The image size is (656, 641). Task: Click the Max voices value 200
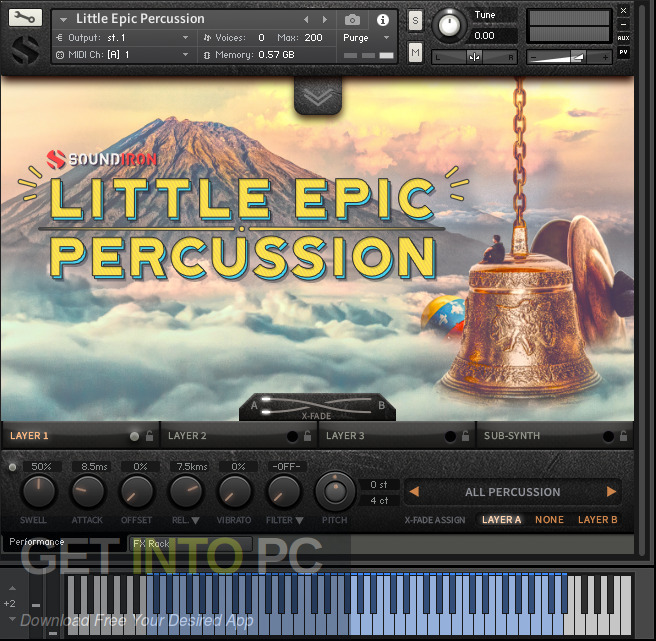313,38
